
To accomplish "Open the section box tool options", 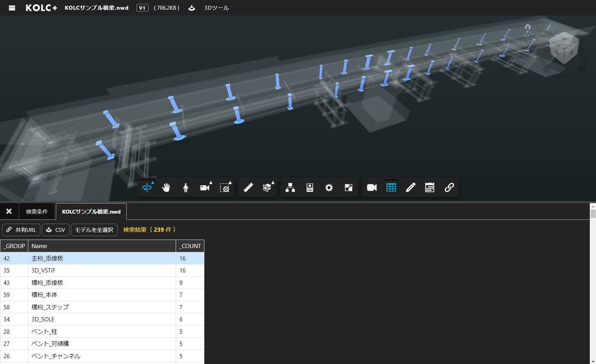I will (268, 188).
